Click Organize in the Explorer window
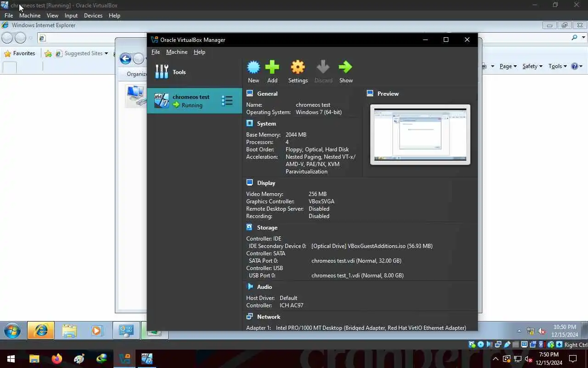The width and height of the screenshot is (588, 368). pos(136,74)
